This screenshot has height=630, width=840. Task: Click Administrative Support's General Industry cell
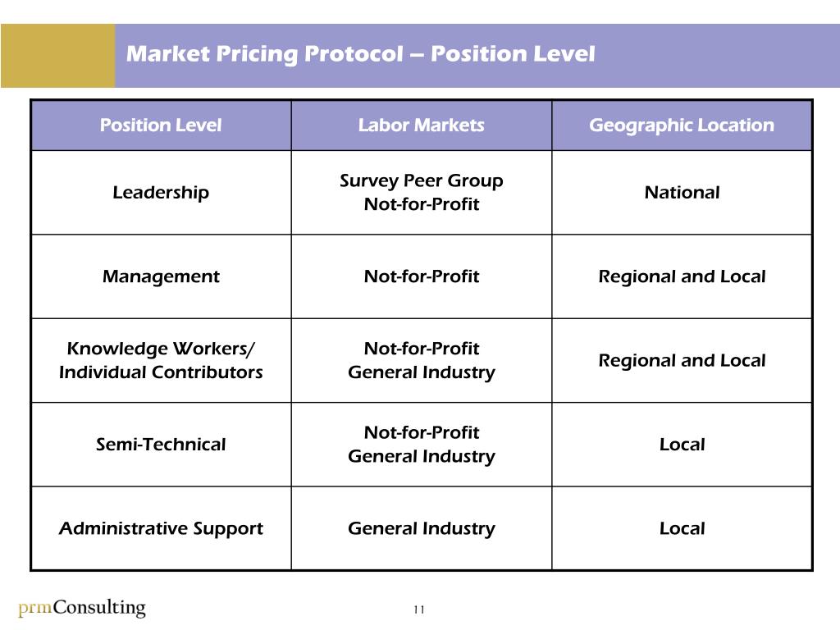[422, 529]
